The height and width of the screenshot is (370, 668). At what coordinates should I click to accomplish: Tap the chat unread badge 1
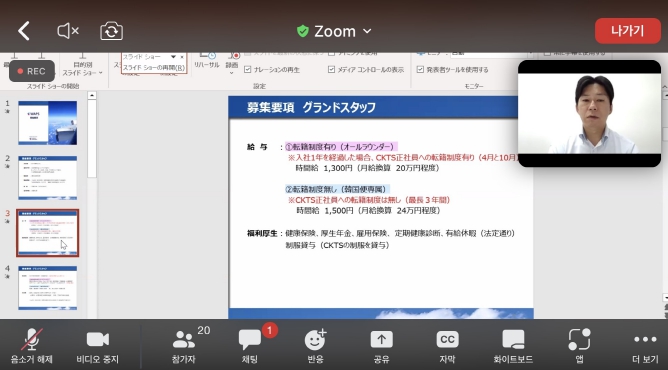(x=270, y=330)
